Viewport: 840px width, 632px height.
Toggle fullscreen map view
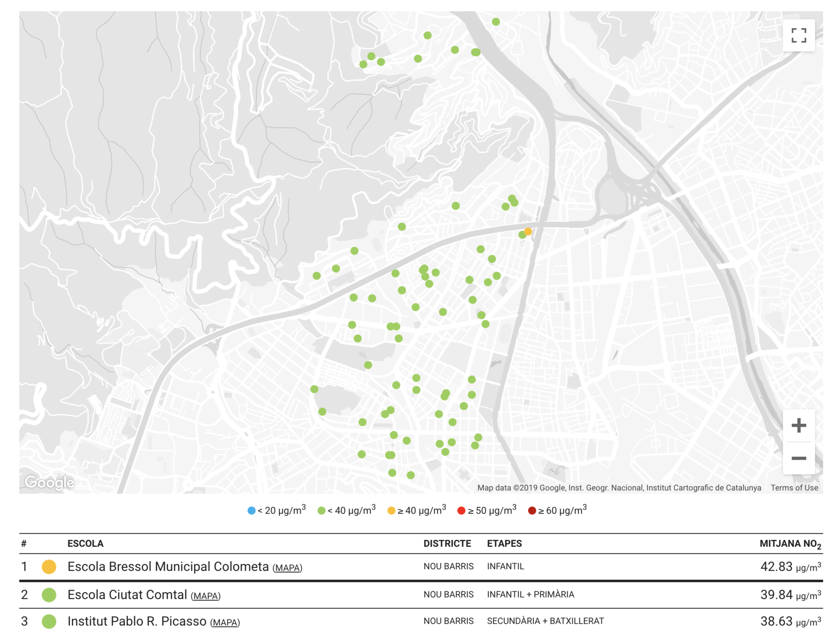coord(798,35)
